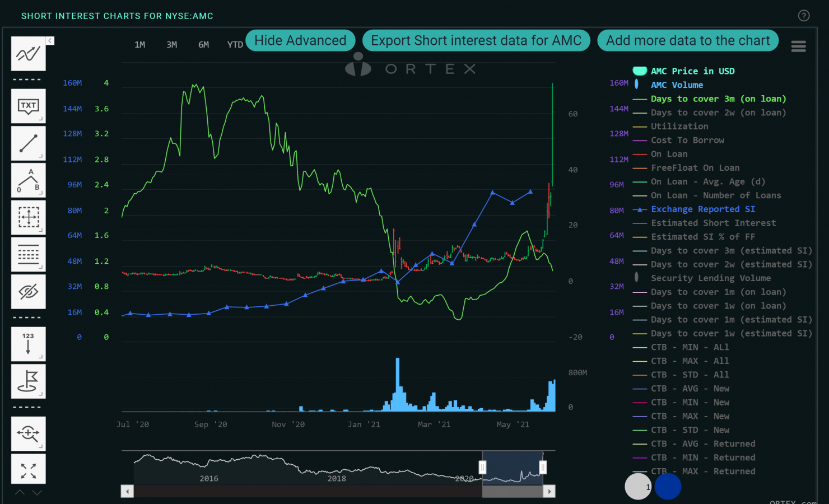
Task: Select the flag marker tool
Action: [28, 381]
